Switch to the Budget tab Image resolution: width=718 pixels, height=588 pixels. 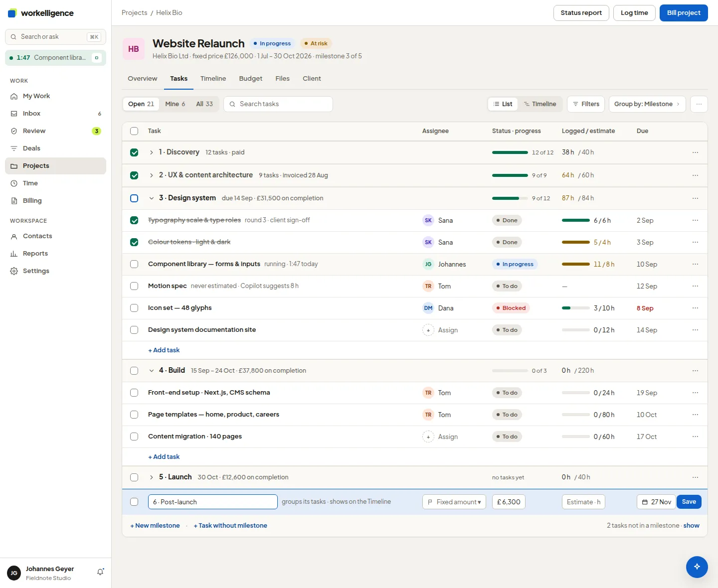click(250, 79)
